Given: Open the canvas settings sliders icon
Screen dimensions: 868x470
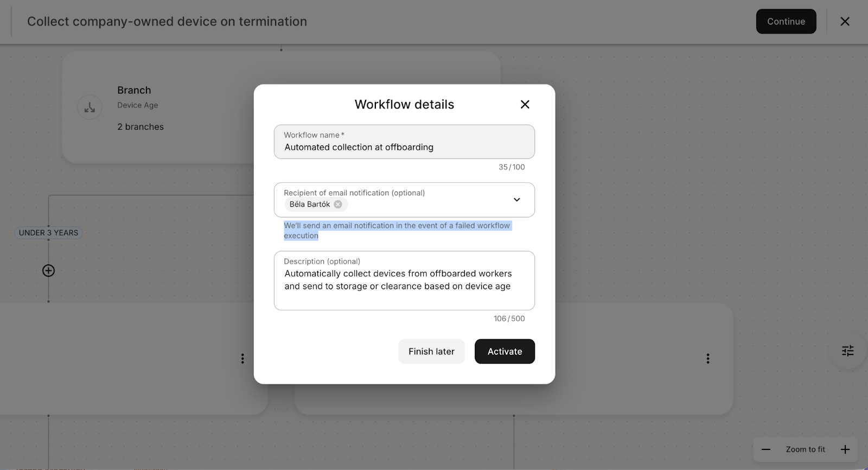Looking at the screenshot, I should [847, 351].
